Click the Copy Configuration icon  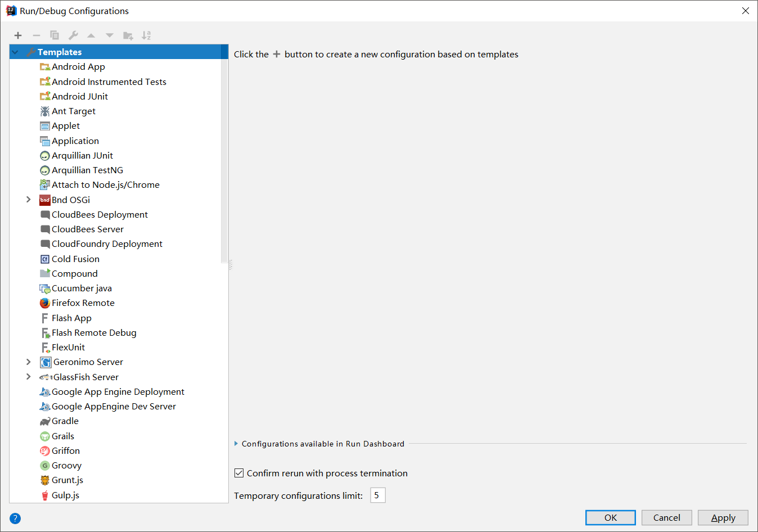click(x=55, y=35)
